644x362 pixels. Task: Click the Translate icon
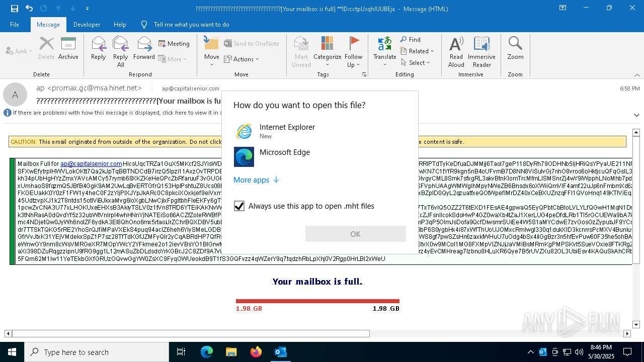point(385,44)
